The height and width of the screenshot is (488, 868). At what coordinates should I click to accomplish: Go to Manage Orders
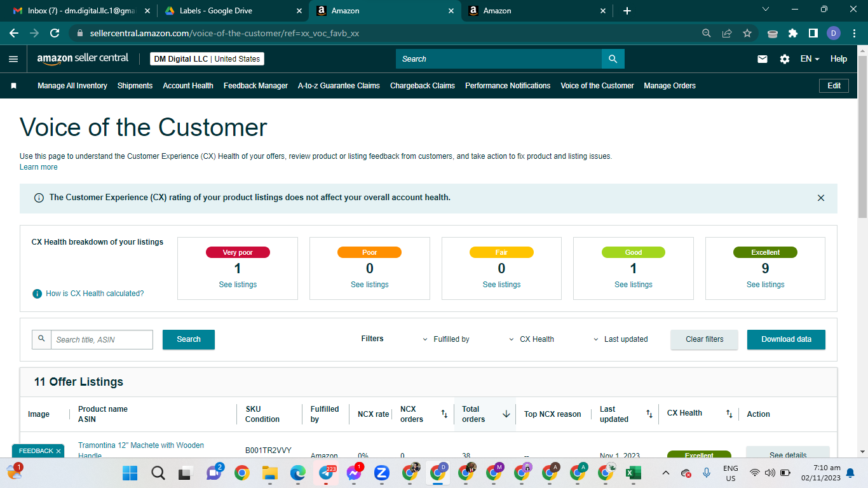670,86
